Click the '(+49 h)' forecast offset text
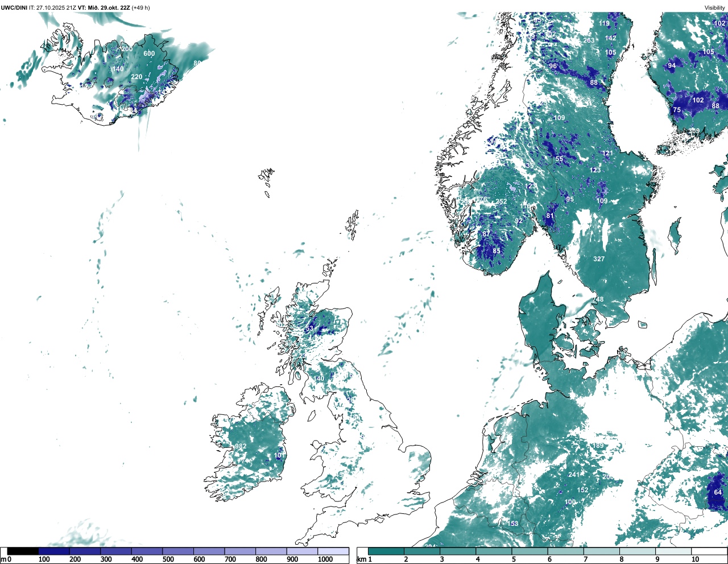The width and height of the screenshot is (728, 564). tap(141, 7)
